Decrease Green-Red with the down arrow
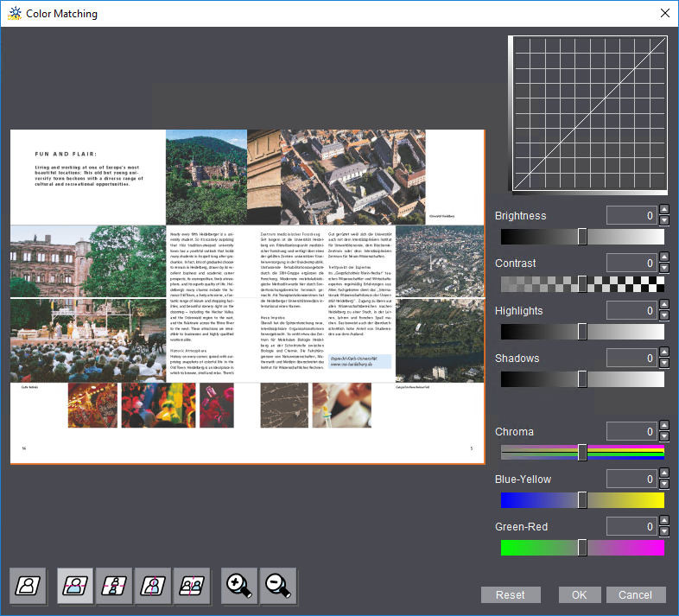This screenshot has width=679, height=616. pos(663,531)
